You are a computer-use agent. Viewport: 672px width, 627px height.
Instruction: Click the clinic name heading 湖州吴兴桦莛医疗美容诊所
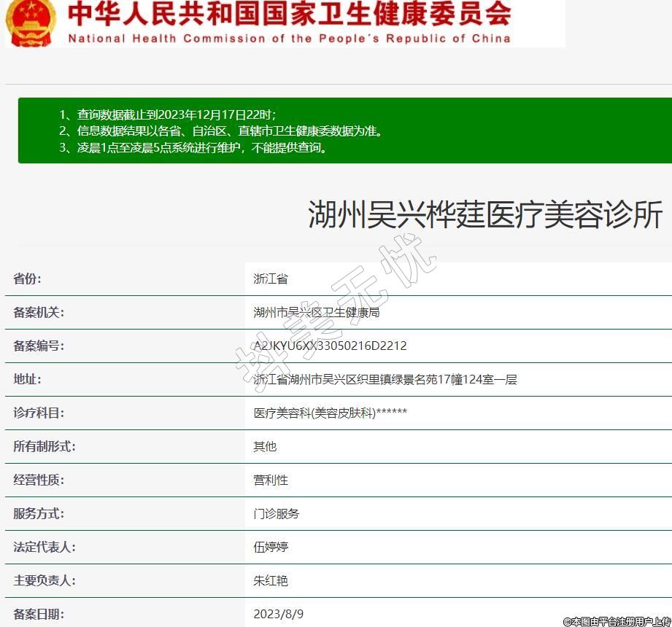pos(485,215)
